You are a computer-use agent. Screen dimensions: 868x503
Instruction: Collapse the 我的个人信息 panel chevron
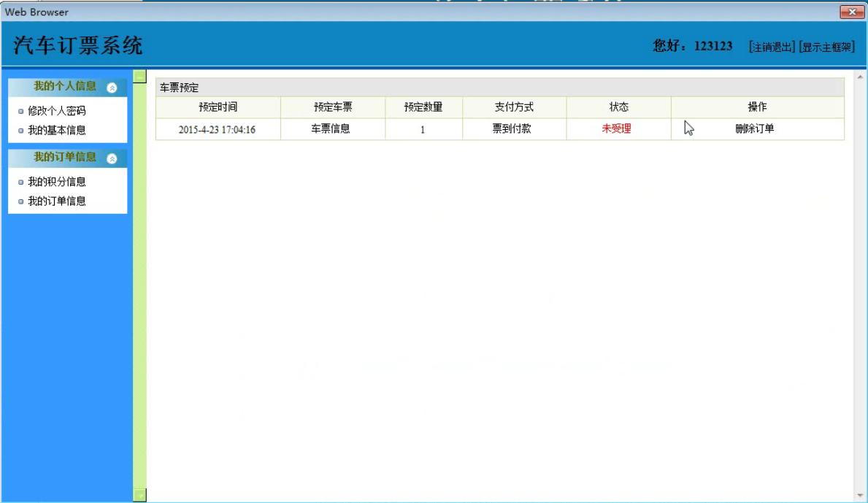(112, 88)
